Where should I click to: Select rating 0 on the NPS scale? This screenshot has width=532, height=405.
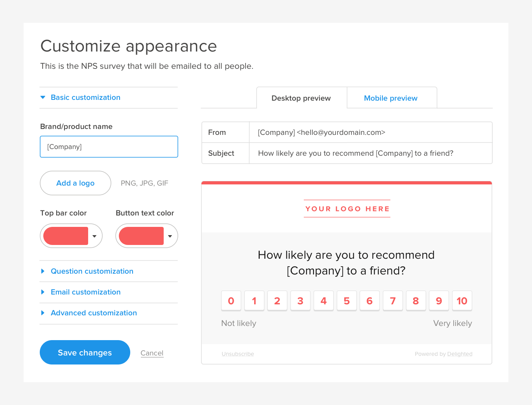(231, 300)
